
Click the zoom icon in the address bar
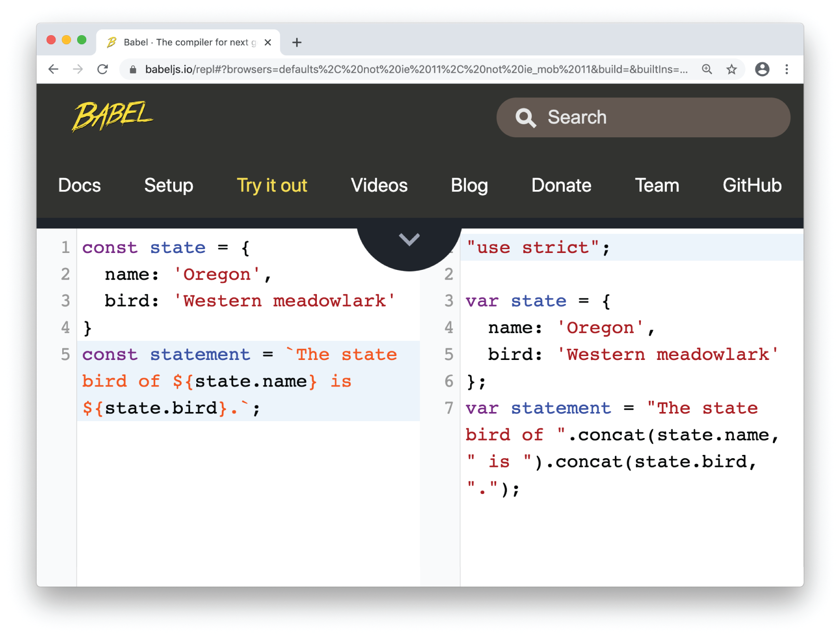click(x=707, y=69)
